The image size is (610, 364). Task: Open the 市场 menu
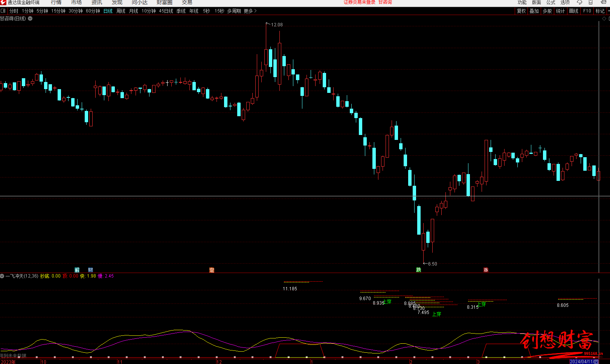point(76,2)
